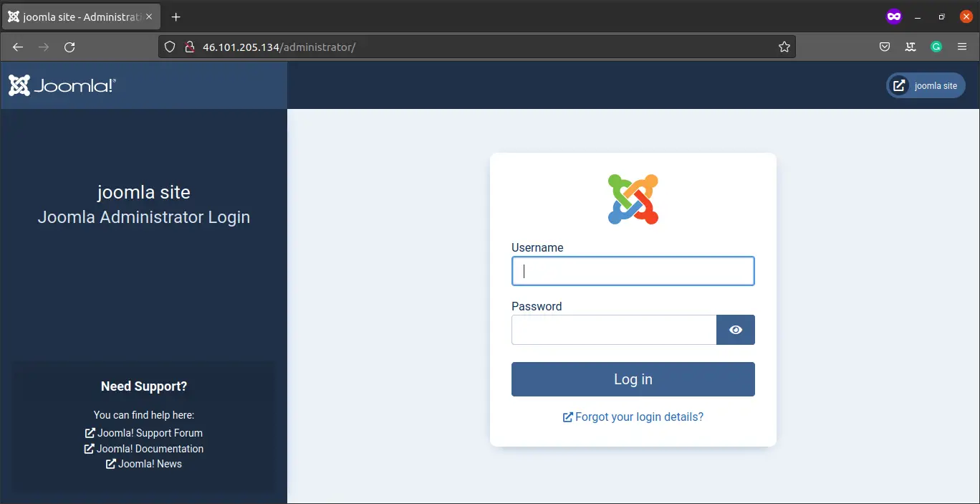Focus the Password input field

coord(614,330)
